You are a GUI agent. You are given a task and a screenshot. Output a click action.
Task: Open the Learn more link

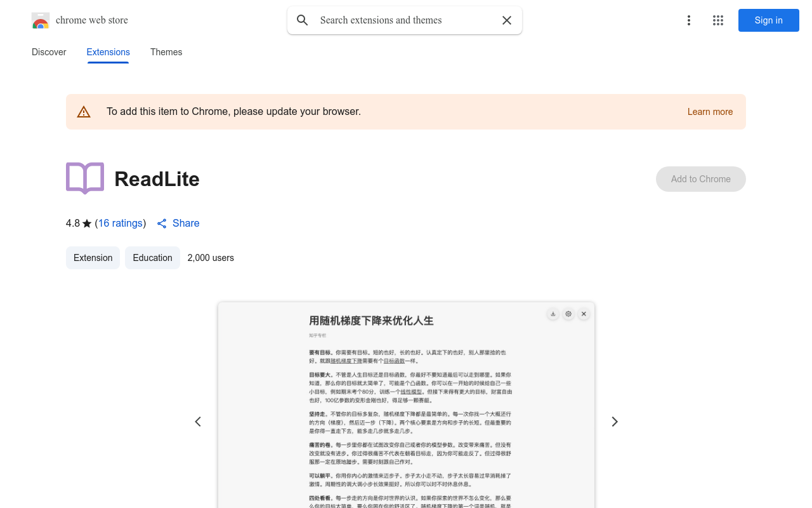tap(710, 112)
